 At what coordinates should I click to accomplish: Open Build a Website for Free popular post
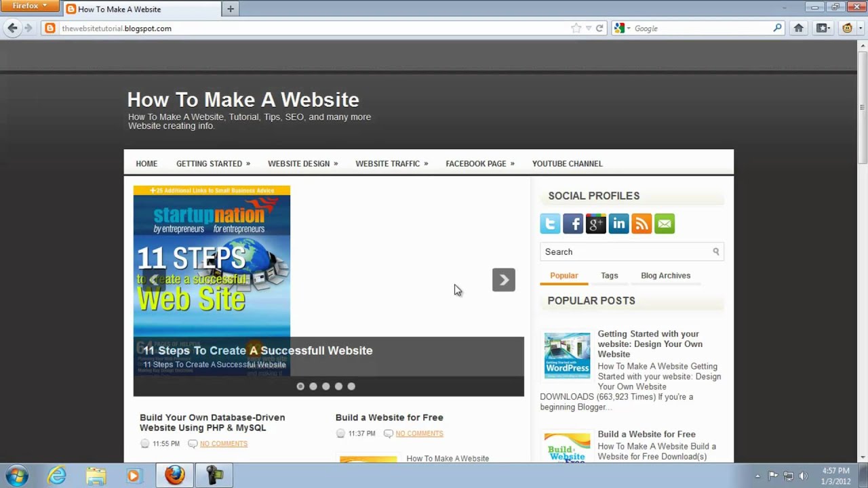[x=646, y=434]
